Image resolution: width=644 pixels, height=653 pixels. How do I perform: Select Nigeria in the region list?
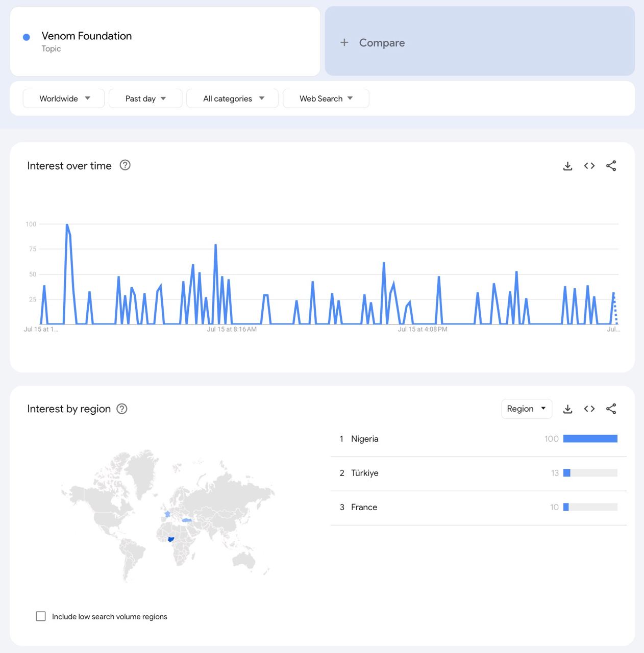[x=365, y=439]
